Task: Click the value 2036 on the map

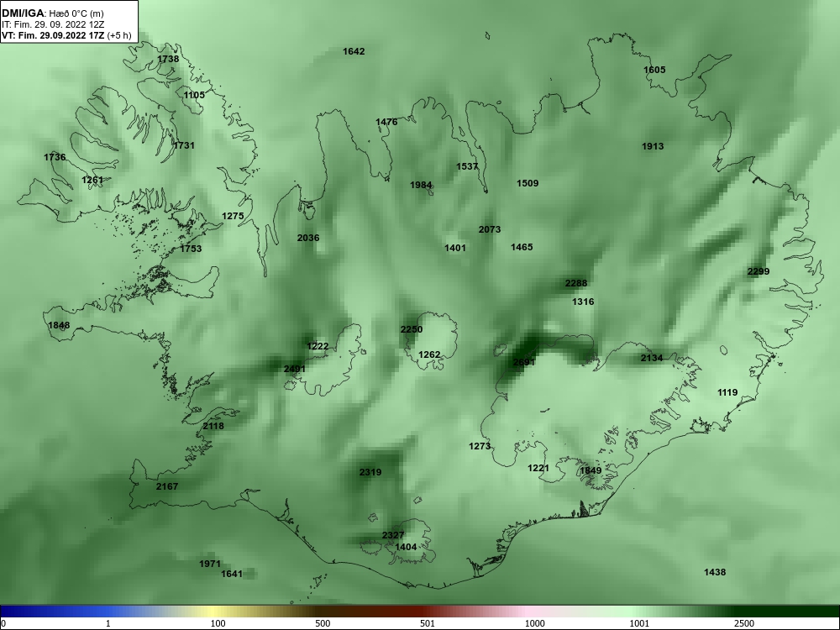Action: click(308, 238)
